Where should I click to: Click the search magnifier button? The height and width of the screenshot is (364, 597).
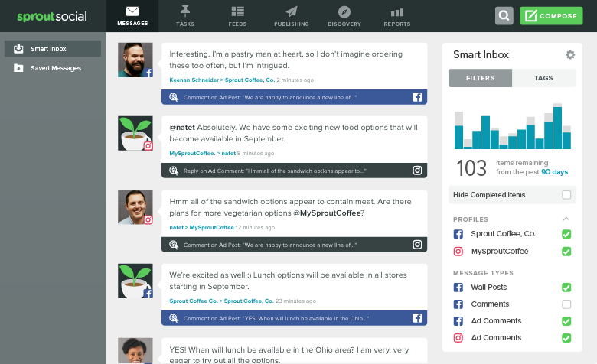pos(504,16)
